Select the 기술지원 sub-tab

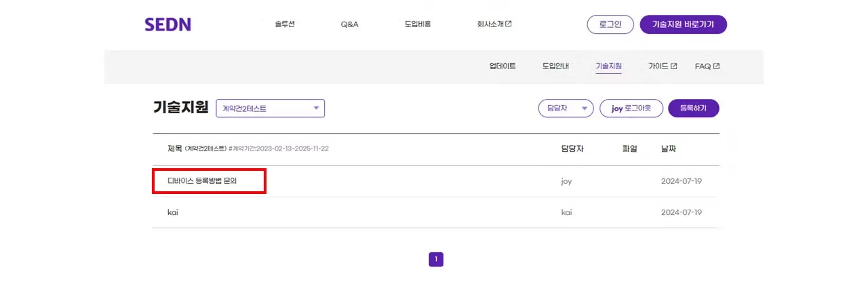[x=608, y=66]
